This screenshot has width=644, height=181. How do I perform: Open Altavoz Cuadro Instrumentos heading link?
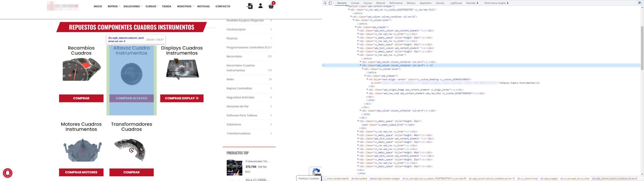(x=132, y=51)
